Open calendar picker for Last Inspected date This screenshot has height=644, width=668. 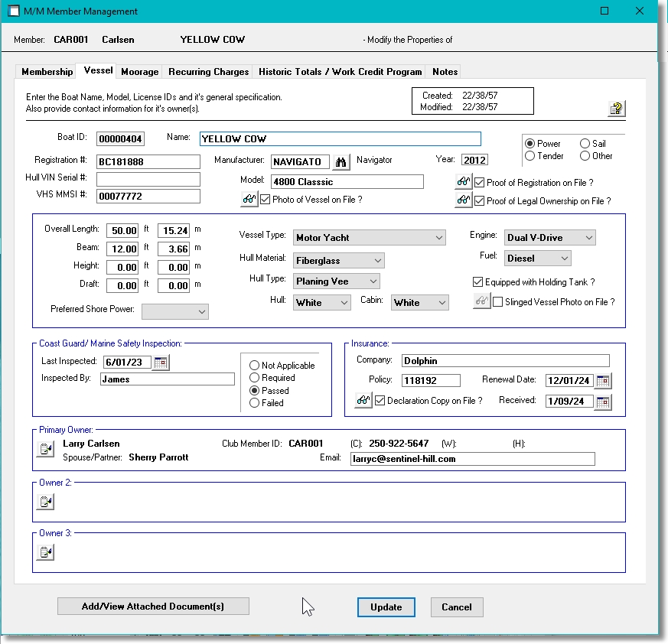pos(161,363)
